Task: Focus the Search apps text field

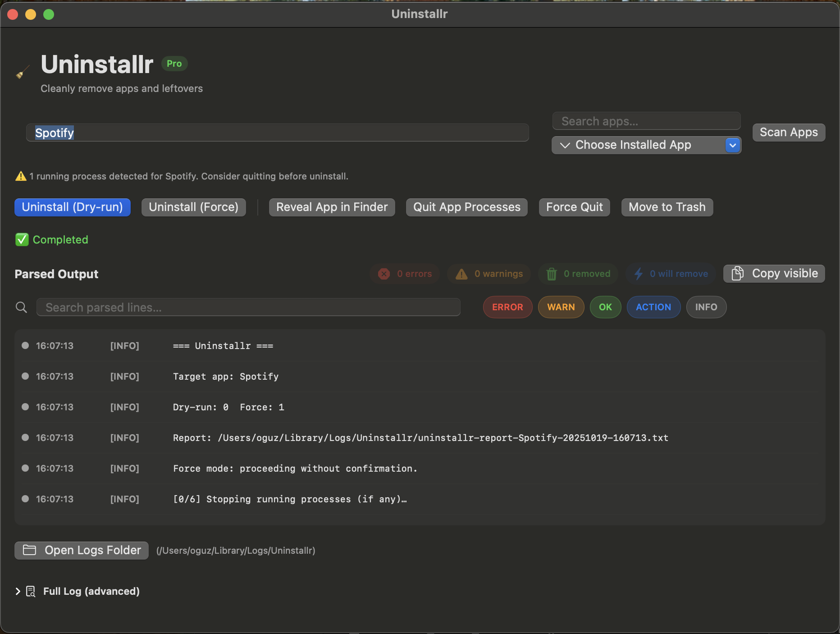Action: click(646, 121)
